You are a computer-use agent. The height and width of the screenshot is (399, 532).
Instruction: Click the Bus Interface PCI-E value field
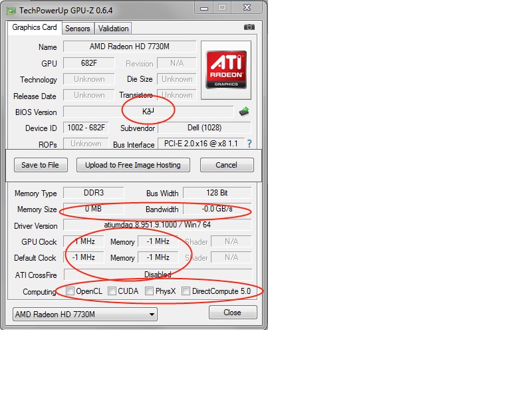click(x=201, y=144)
